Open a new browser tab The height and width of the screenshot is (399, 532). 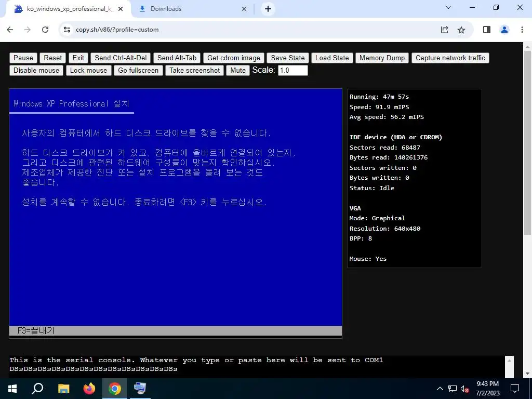[x=268, y=9]
